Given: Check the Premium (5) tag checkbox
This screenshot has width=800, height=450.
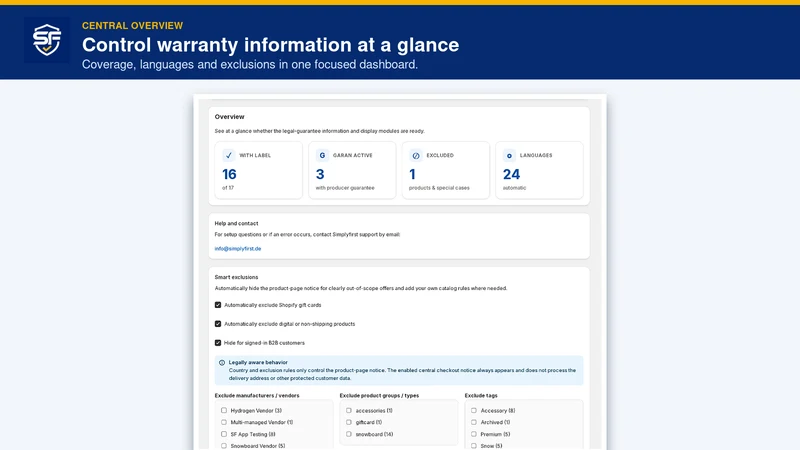Looking at the screenshot, I should tap(474, 434).
